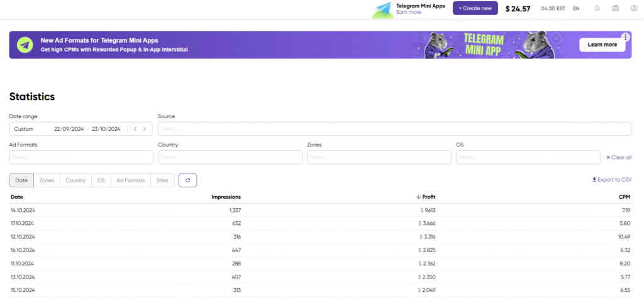This screenshot has width=644, height=298.
Task: Select the Sites grouping tab
Action: (162, 180)
